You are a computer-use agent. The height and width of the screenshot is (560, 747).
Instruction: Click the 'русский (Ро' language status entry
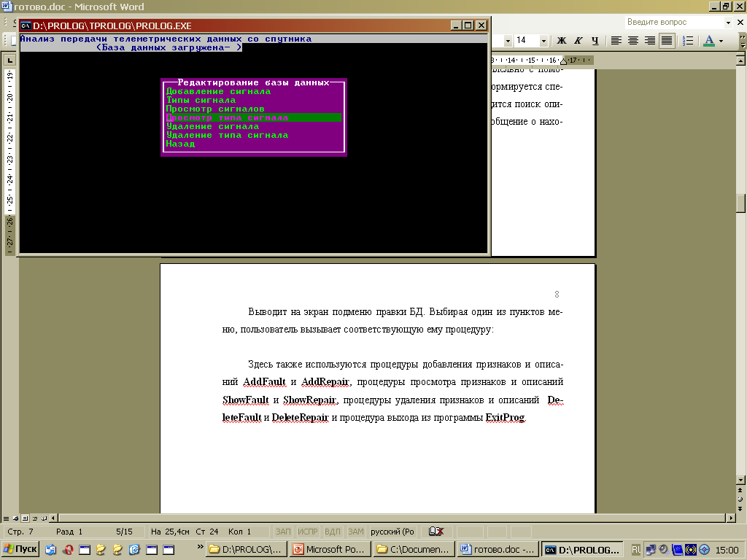click(x=392, y=532)
